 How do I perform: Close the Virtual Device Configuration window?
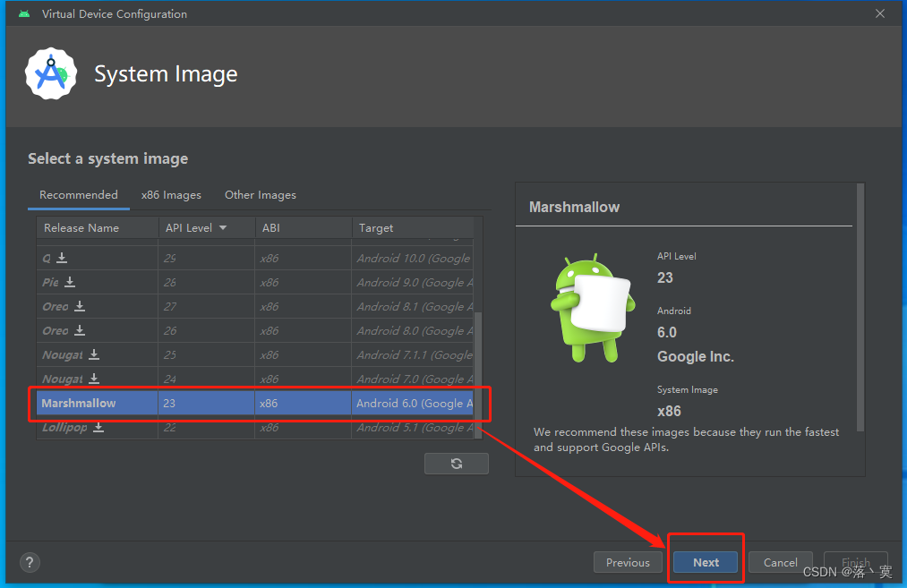coord(880,14)
